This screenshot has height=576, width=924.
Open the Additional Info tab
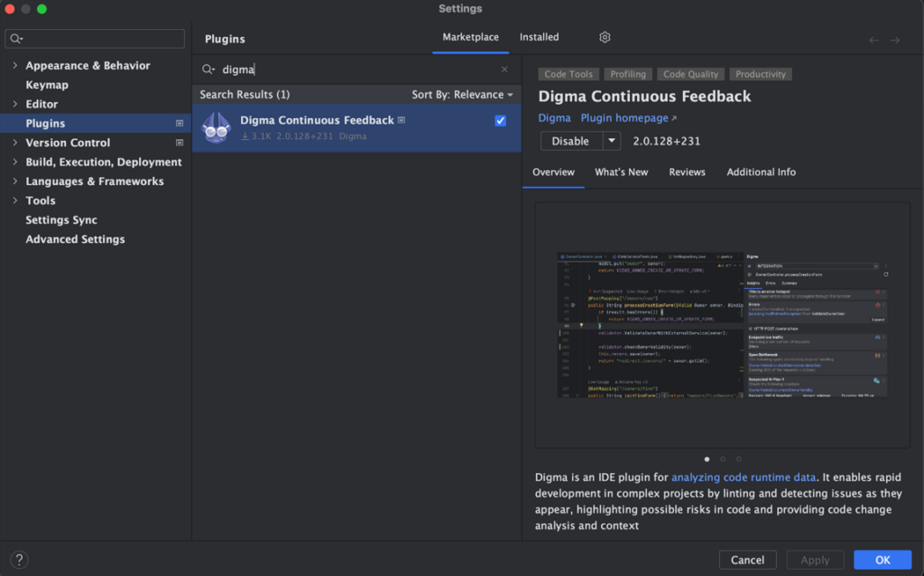coord(761,172)
